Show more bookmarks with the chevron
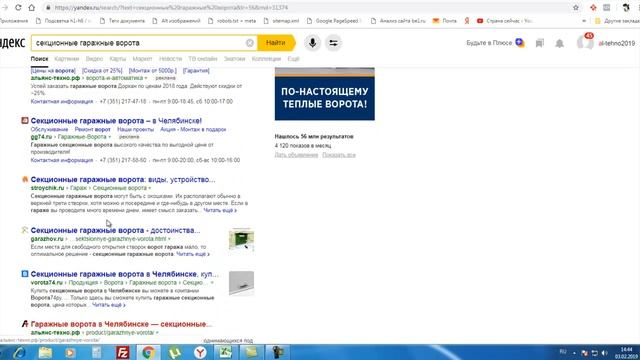This screenshot has width=640, height=360. coord(584,20)
